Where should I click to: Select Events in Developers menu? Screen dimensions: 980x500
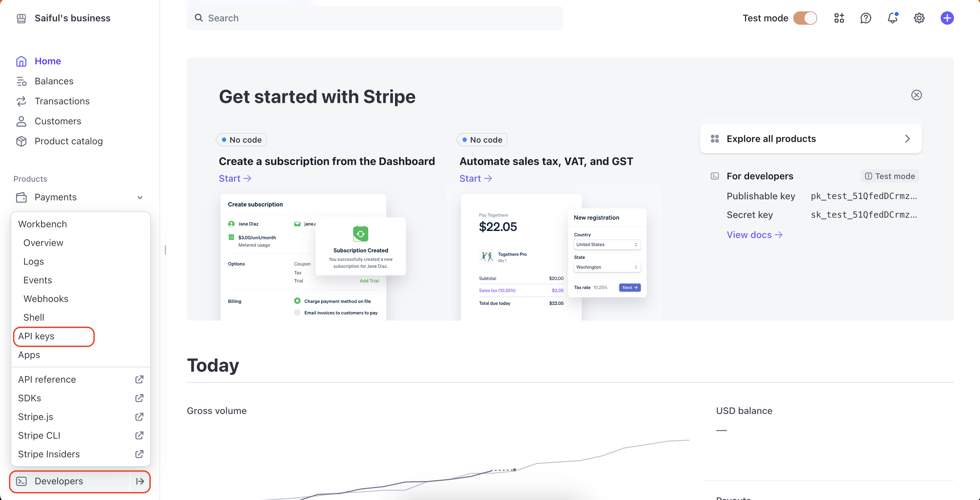pyautogui.click(x=38, y=280)
